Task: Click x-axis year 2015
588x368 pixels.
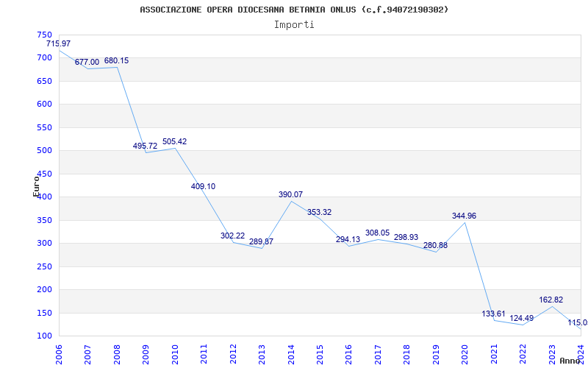Action: point(320,355)
